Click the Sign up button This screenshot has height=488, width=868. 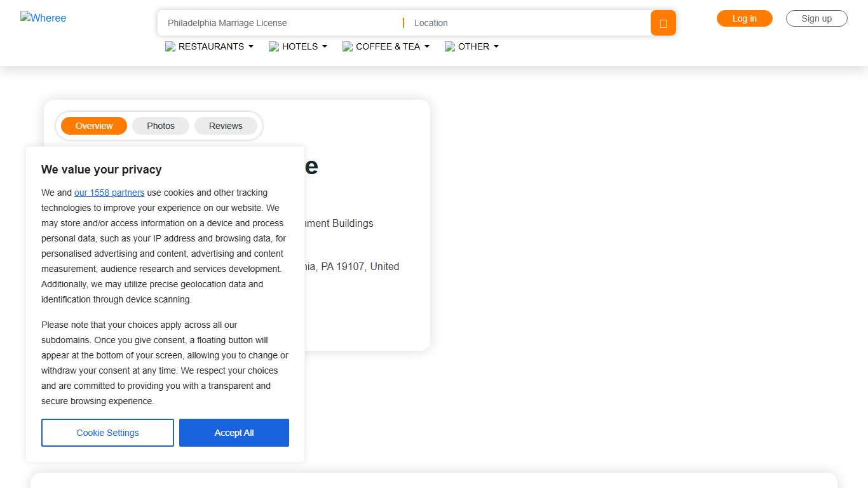(817, 18)
